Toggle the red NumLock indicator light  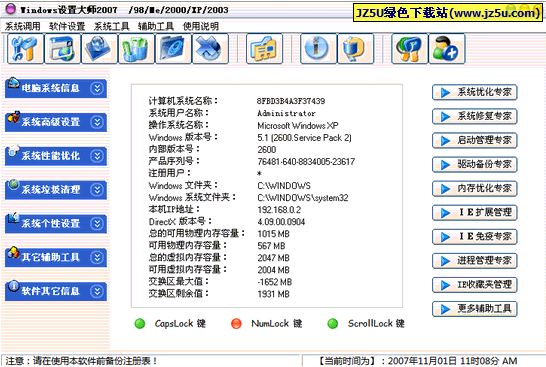(x=236, y=324)
